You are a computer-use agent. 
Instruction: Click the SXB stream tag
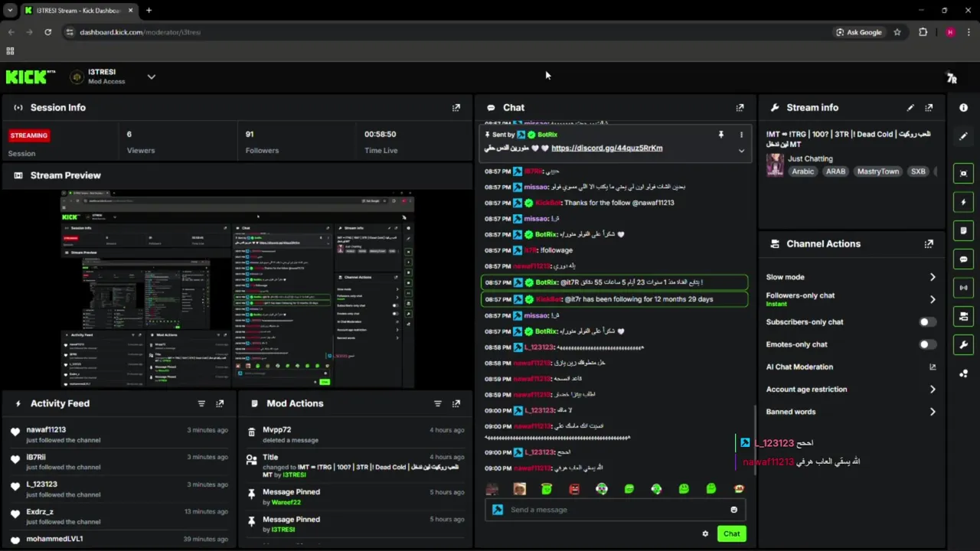(918, 171)
